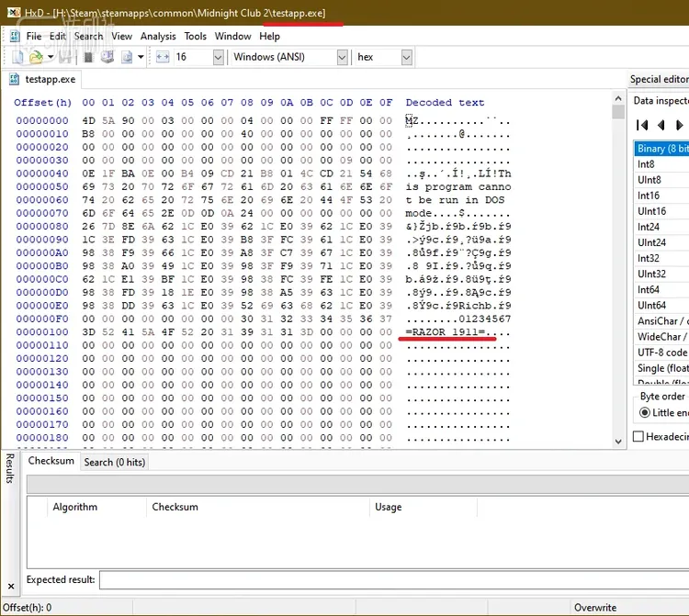Switch to the Search (0 hits) tab

pos(115,463)
